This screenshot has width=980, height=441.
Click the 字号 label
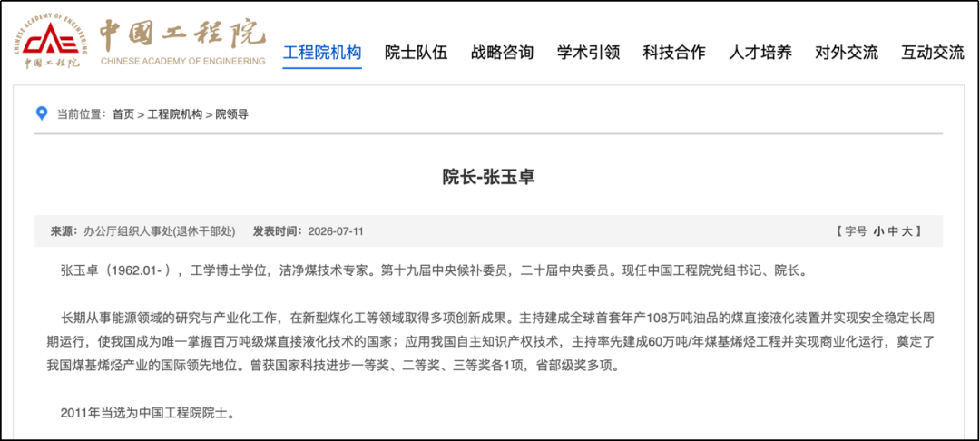coord(856,231)
